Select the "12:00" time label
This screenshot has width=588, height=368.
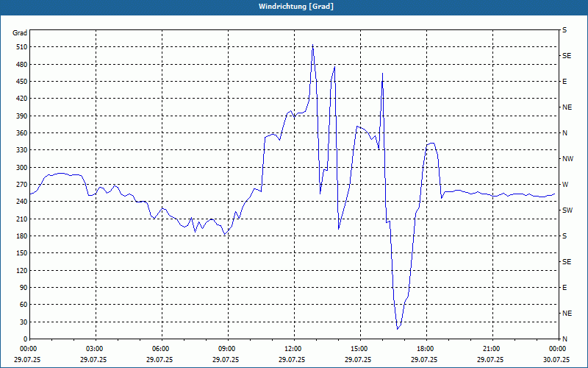293,349
